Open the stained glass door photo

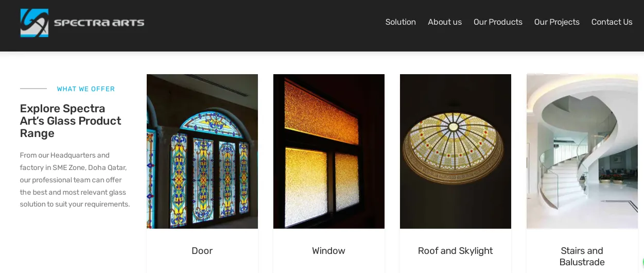202,151
